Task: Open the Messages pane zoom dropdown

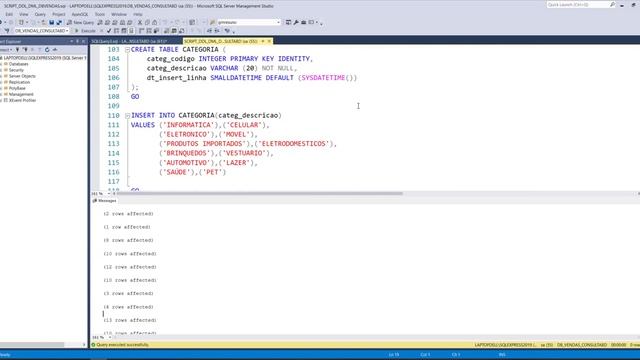Action: pyautogui.click(x=109, y=338)
